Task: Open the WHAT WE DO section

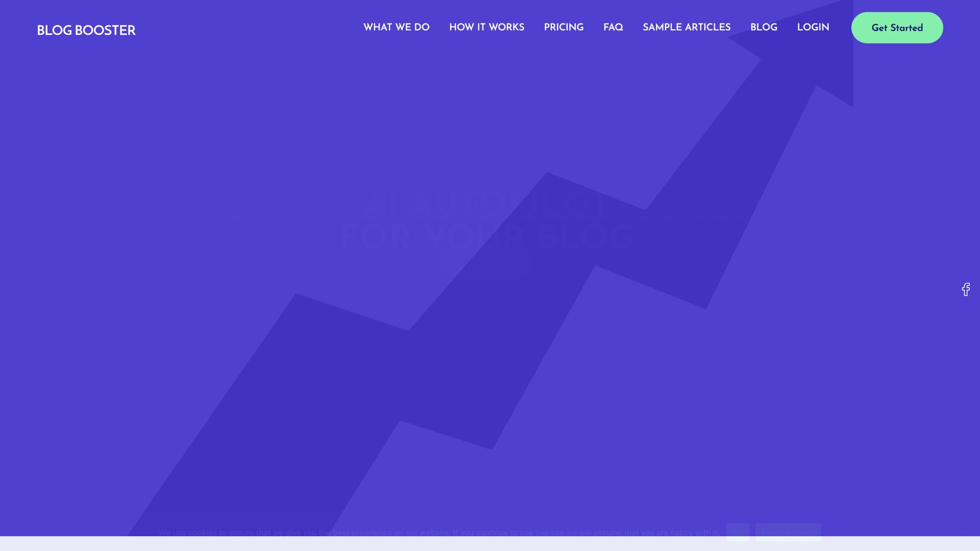Action: pyautogui.click(x=397, y=28)
